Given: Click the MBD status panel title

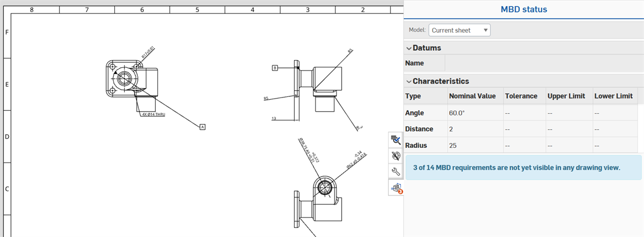Looking at the screenshot, I should pyautogui.click(x=524, y=9).
